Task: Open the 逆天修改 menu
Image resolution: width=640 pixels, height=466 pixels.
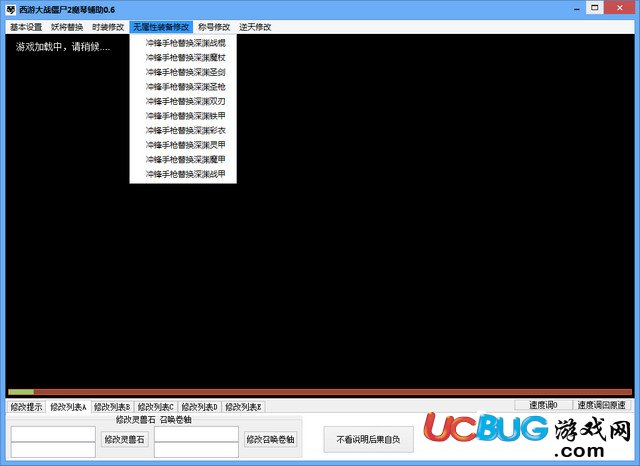Action: [255, 27]
